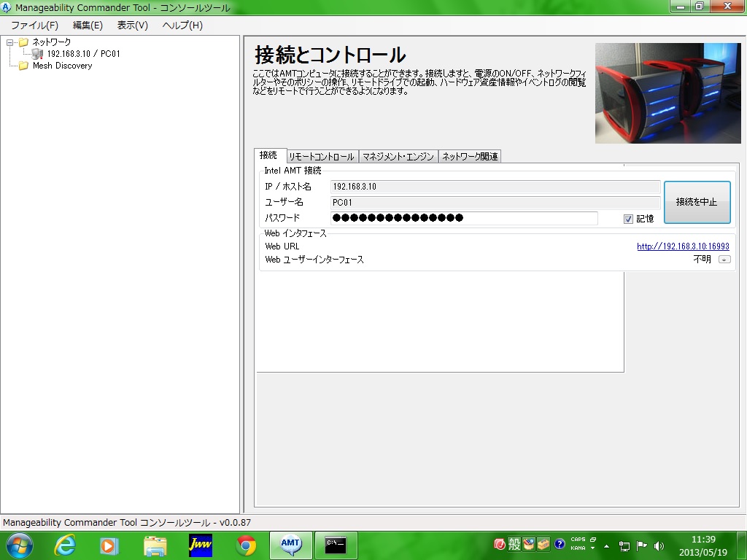Click the ネットワーク folder icon

coord(23,42)
